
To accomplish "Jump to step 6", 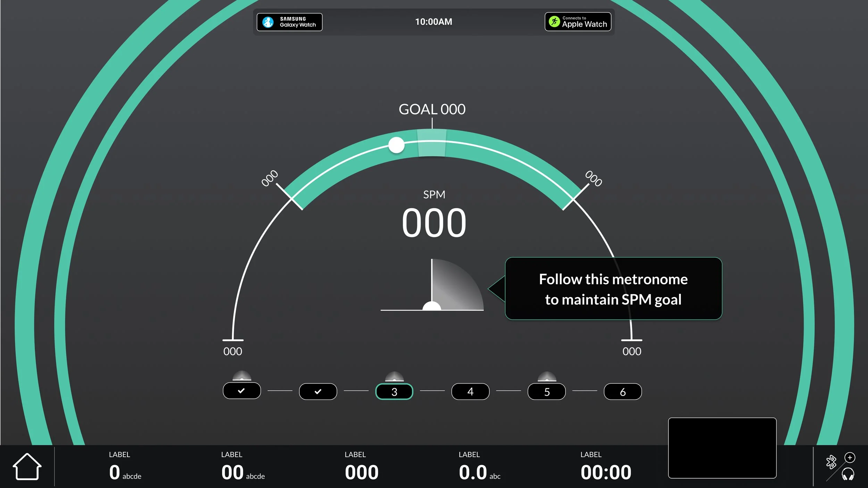I will point(623,392).
